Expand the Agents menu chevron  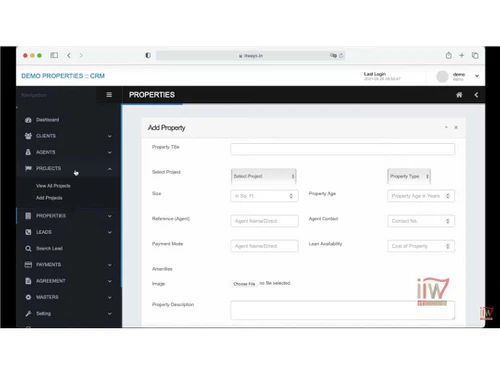[110, 152]
